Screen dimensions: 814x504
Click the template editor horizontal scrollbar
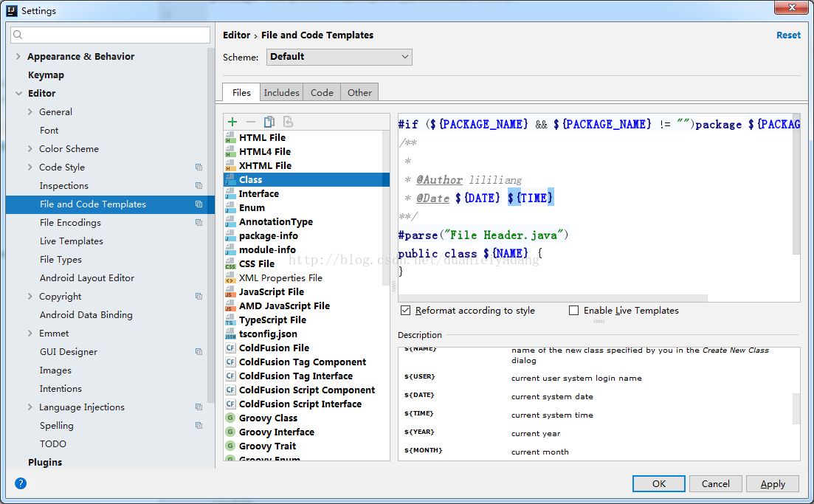(x=553, y=298)
